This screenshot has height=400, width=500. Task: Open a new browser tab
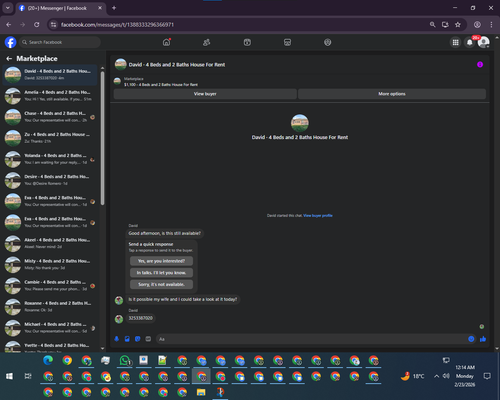[x=114, y=8]
